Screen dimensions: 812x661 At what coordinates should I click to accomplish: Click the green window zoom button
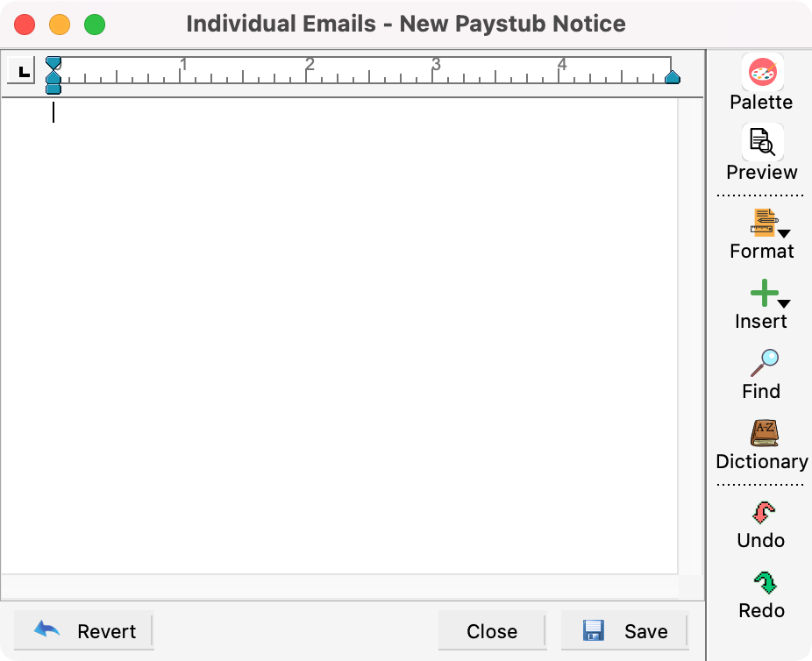pyautogui.click(x=95, y=25)
